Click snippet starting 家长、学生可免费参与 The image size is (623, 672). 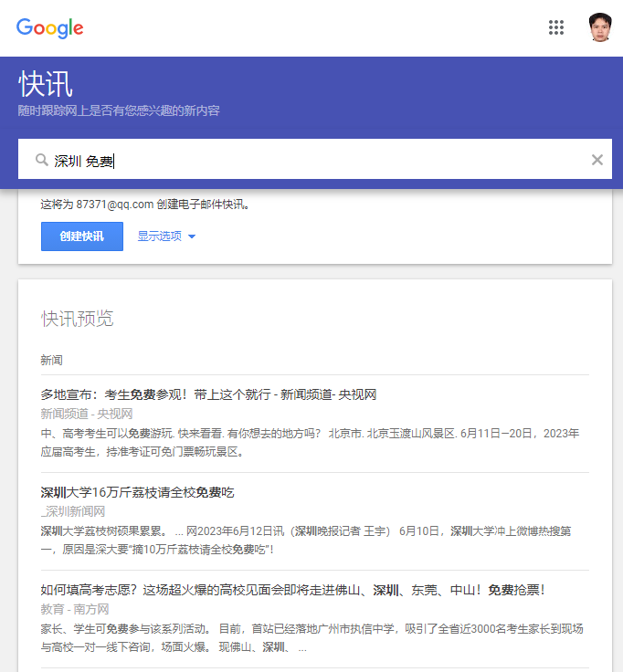[x=311, y=637]
